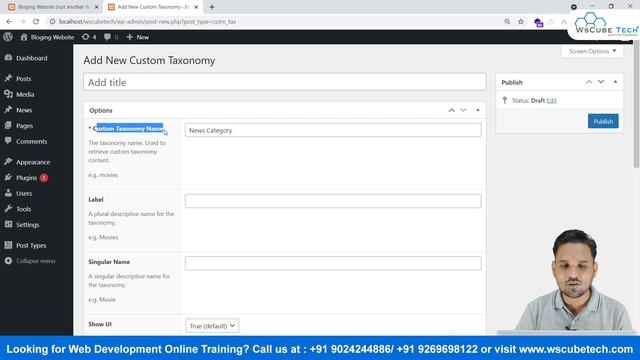Open the comments bubble in admin bar
This screenshot has height=360, width=640.
click(x=111, y=37)
